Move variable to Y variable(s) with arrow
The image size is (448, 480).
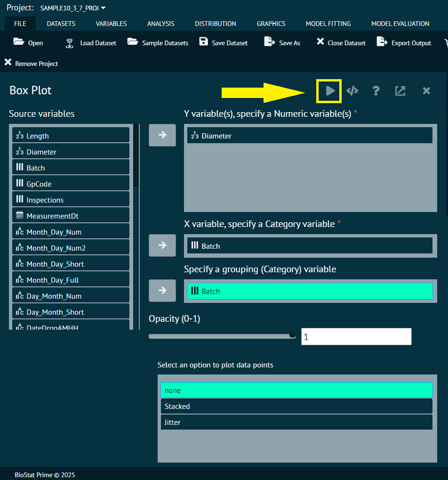(x=162, y=135)
